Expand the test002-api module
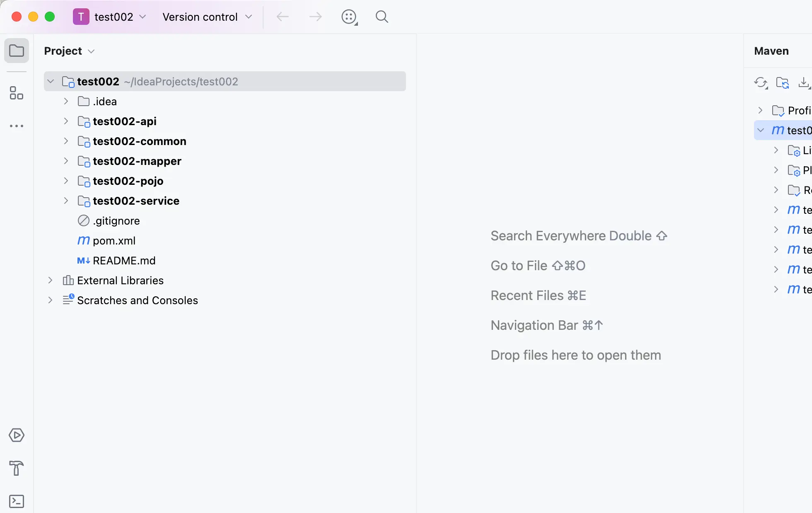This screenshot has height=513, width=812. tap(66, 121)
